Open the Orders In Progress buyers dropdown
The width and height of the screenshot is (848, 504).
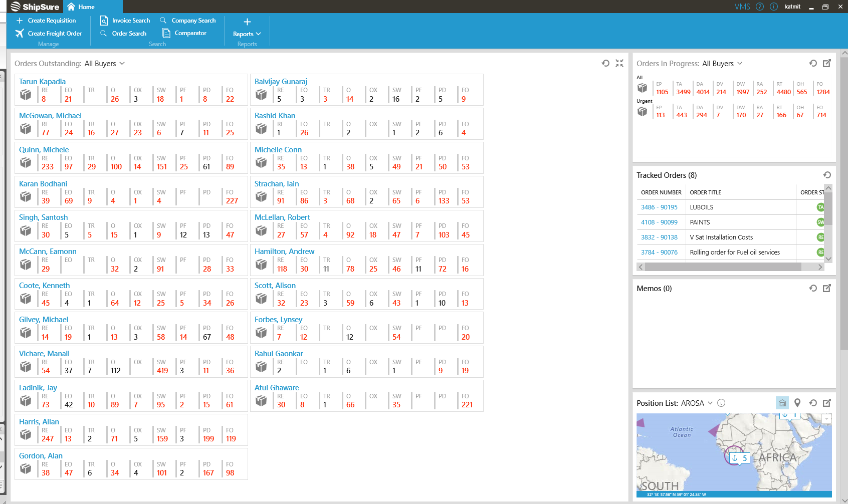(740, 64)
